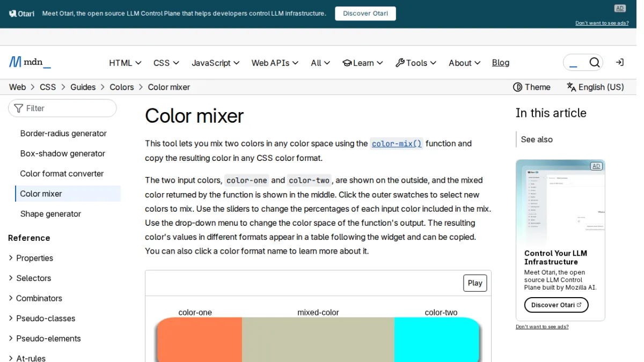Click Discover Otari button in sidebar ad
Screen dimensions: 644x362
[557, 305]
